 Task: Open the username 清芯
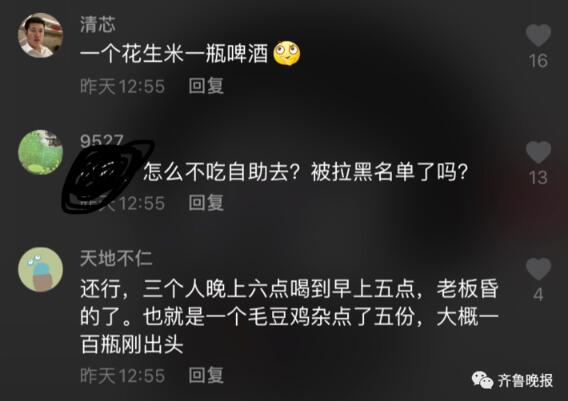(x=98, y=25)
